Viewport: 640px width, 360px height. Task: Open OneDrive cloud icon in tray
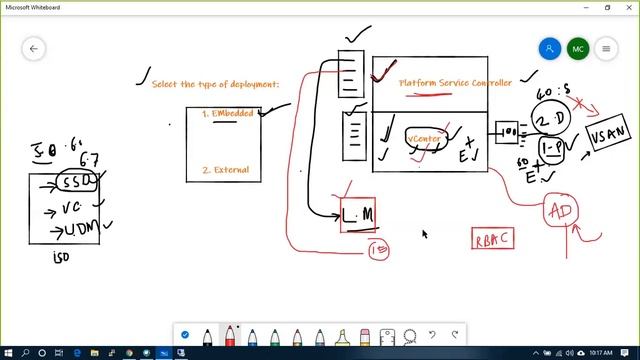click(581, 353)
